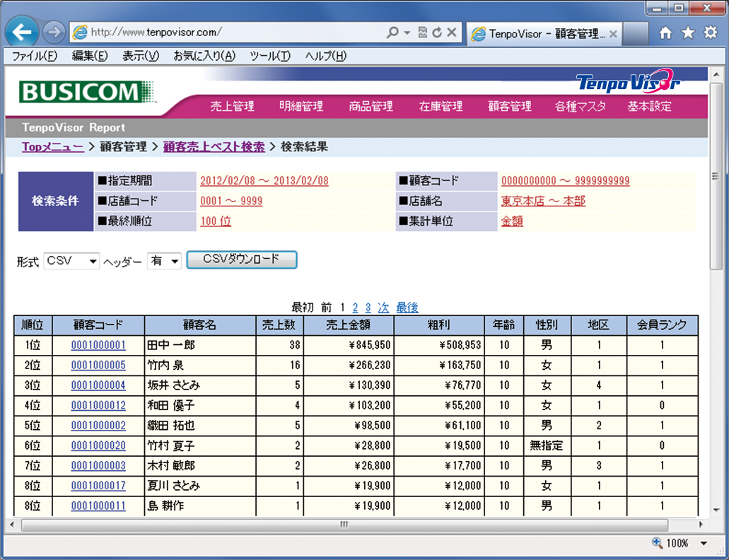
Task: Go to results page 2
Action: (355, 307)
